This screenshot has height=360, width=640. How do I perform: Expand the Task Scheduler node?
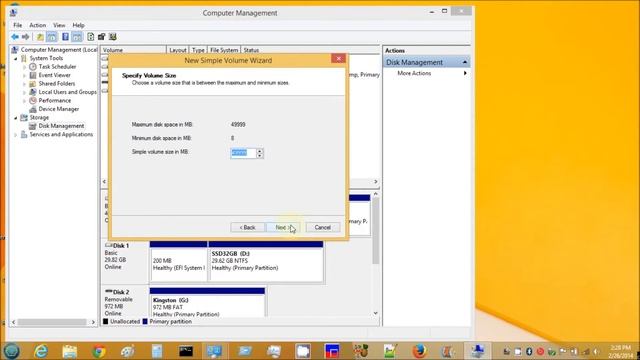click(x=24, y=67)
